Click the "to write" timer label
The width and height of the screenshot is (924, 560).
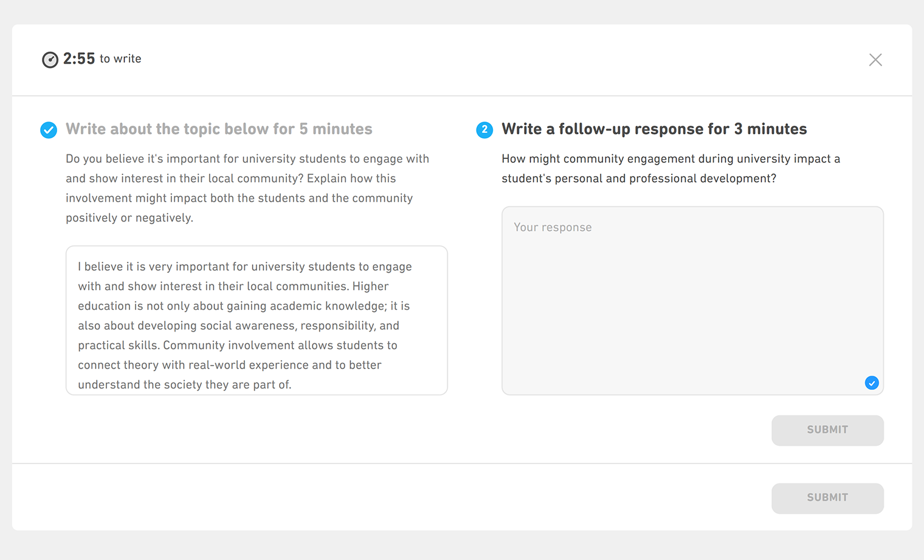click(120, 59)
